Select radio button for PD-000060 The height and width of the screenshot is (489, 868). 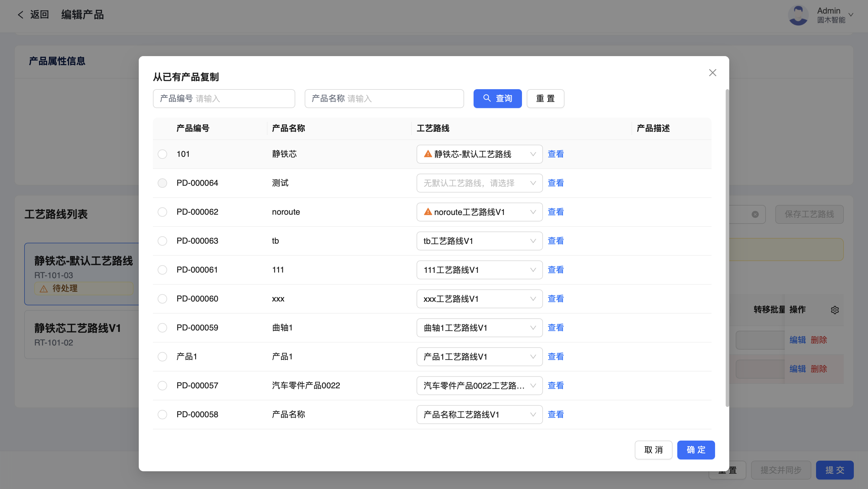click(162, 299)
